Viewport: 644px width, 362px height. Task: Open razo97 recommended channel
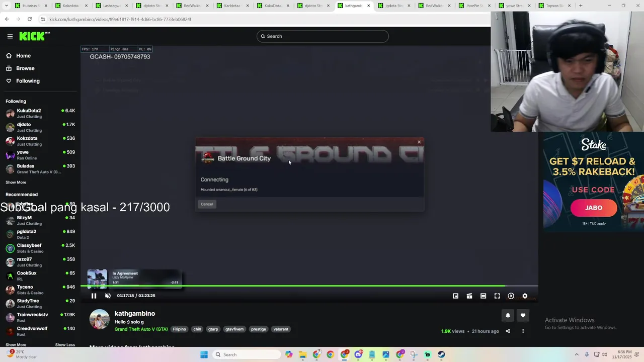click(40, 262)
